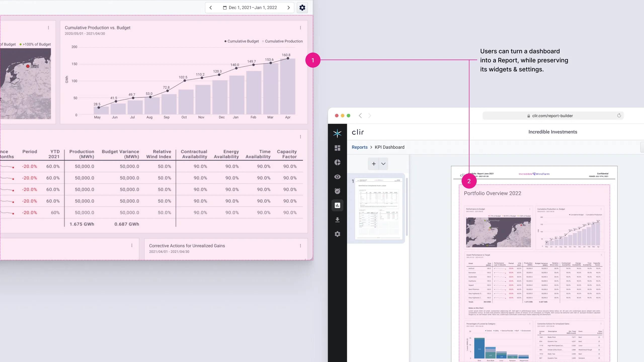
Task: Click macOS red close window button
Action: (337, 116)
